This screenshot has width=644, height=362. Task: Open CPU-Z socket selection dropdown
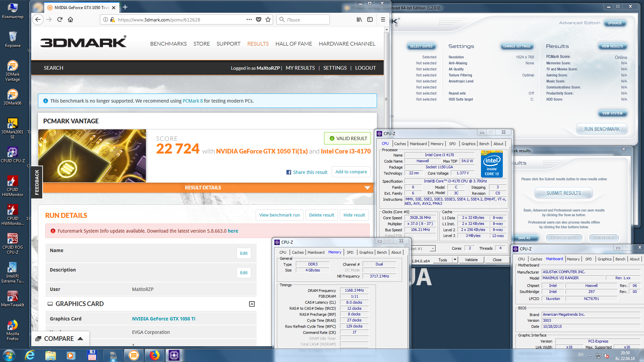click(433, 249)
